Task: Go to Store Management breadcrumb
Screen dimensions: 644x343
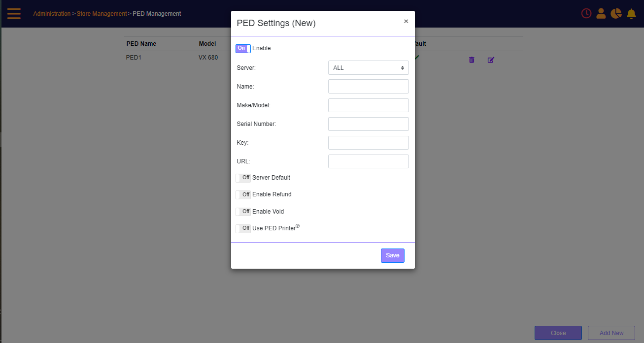Action: (102, 14)
